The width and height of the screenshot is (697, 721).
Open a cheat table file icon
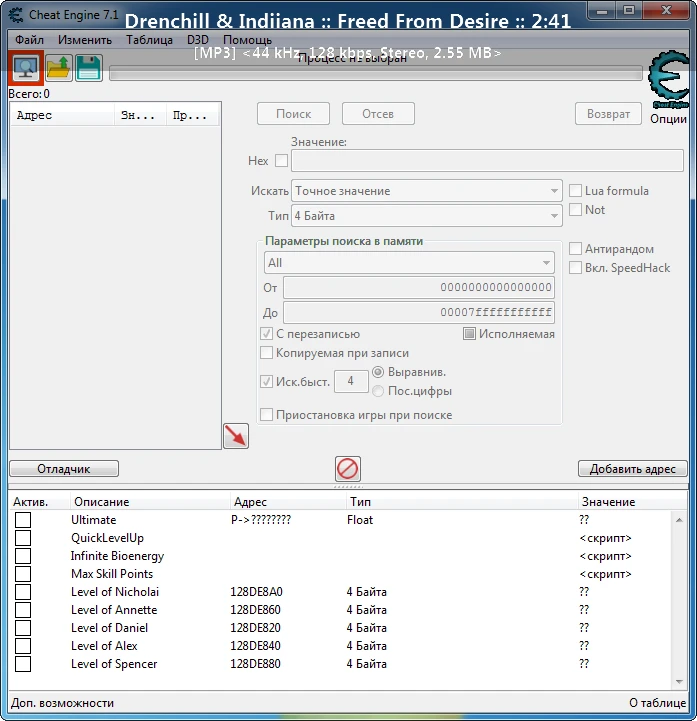[59, 68]
